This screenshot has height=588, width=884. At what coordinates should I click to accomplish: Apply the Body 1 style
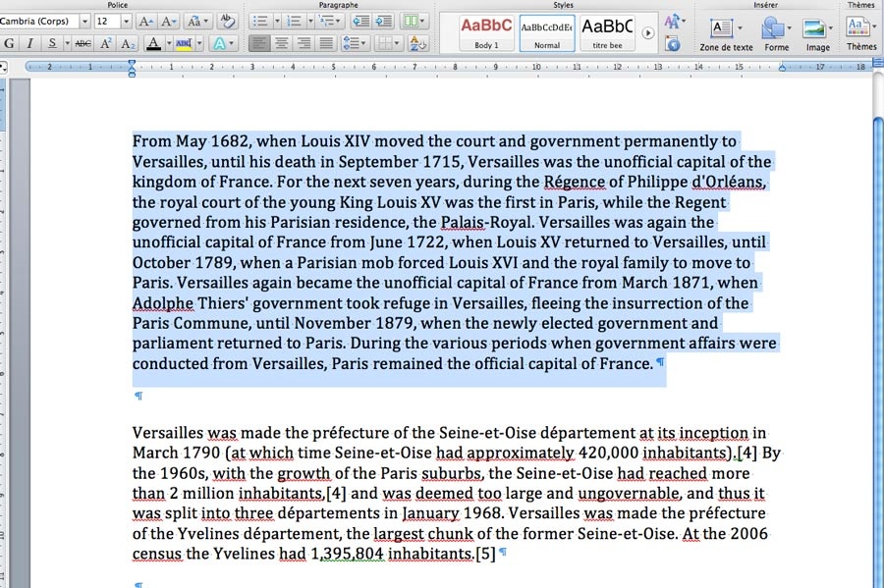[x=485, y=29]
